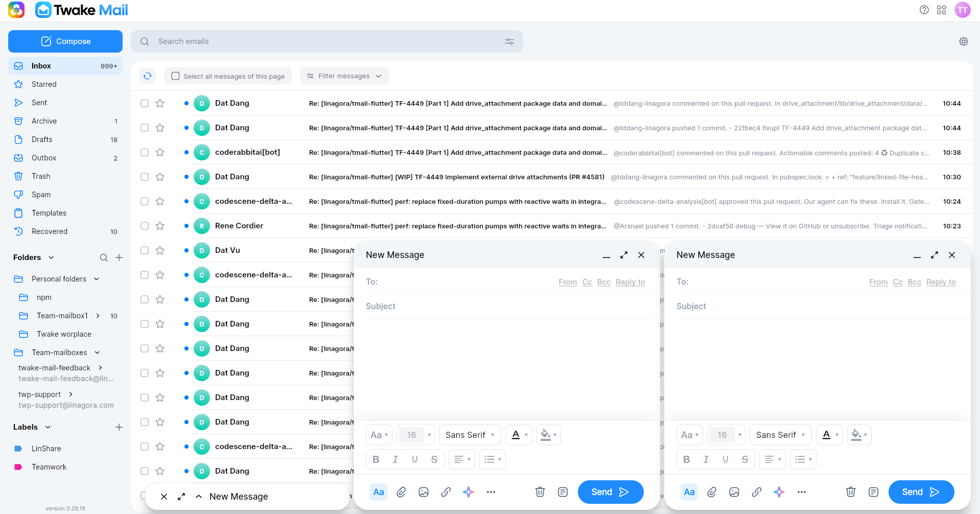Open the TT user avatar menu

963,10
